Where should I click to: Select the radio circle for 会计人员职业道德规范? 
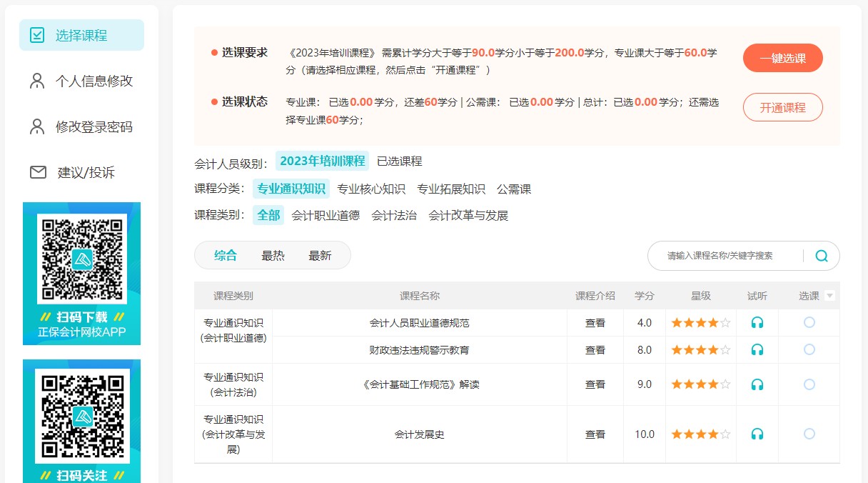coord(809,322)
